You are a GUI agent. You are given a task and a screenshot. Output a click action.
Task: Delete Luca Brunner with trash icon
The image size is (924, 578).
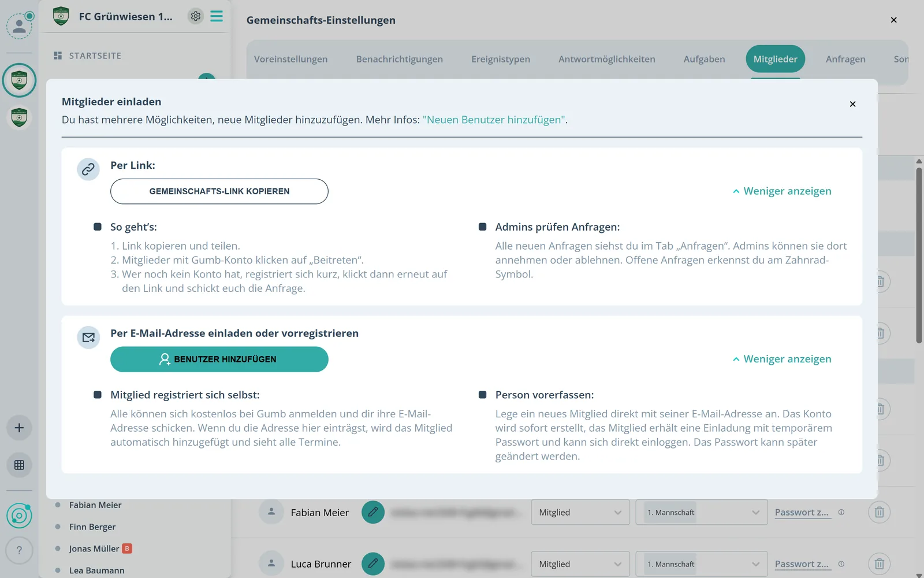879,564
